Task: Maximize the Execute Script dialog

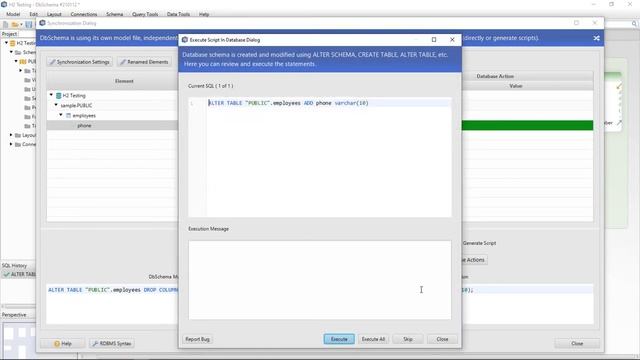Action: pyautogui.click(x=434, y=40)
